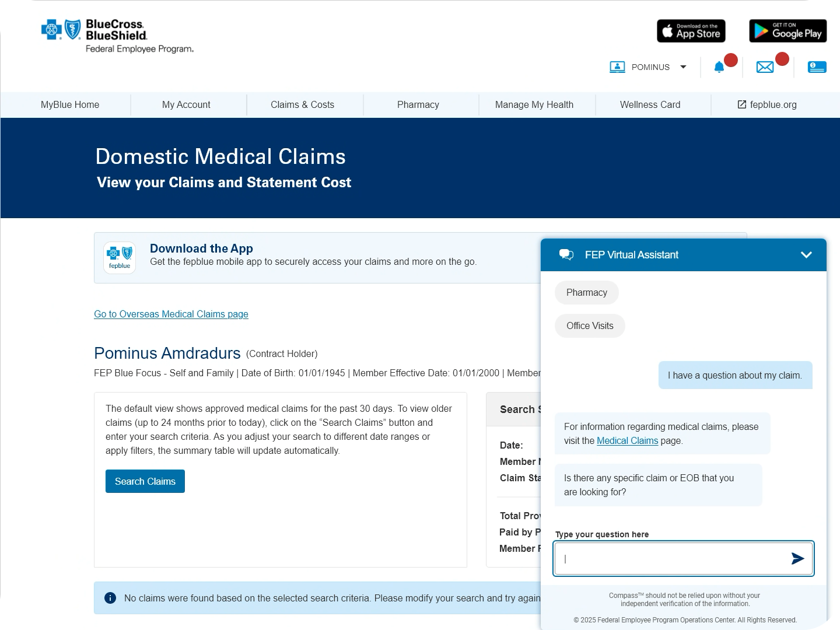The width and height of the screenshot is (840, 630).
Task: Click the Download on App Store badge
Action: pos(691,31)
